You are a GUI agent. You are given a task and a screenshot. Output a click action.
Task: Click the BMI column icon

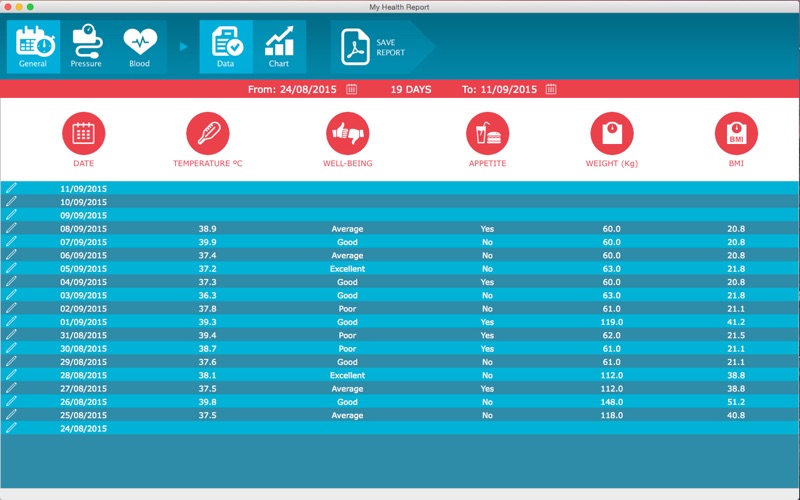click(x=736, y=134)
